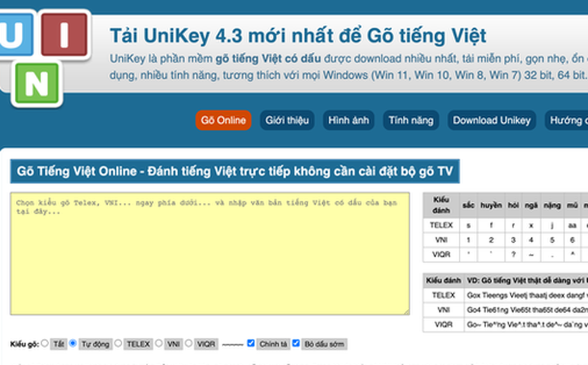Select the VNI typing mode radio button

pos(159,343)
